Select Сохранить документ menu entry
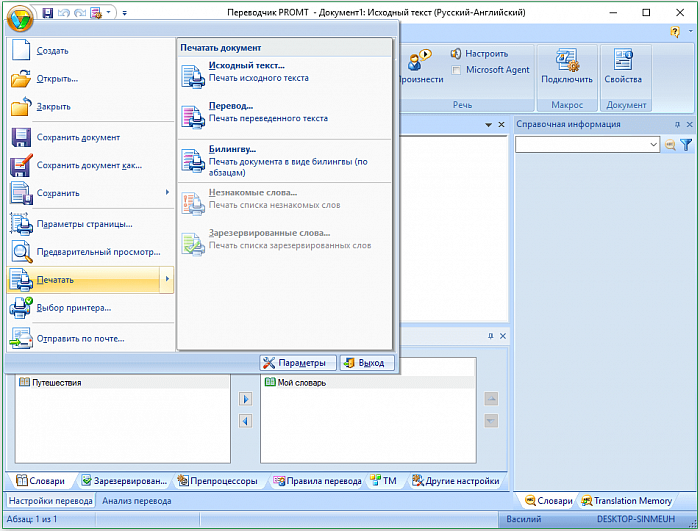 [x=91, y=138]
